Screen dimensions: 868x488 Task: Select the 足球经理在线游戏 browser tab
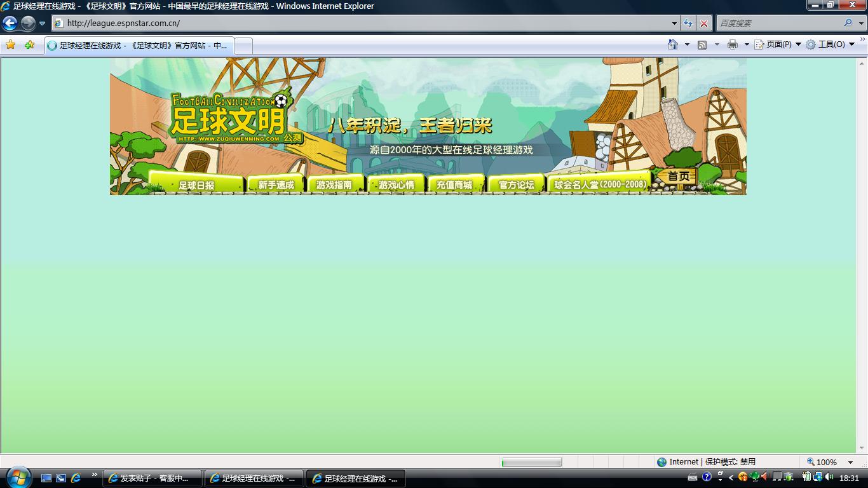[139, 46]
